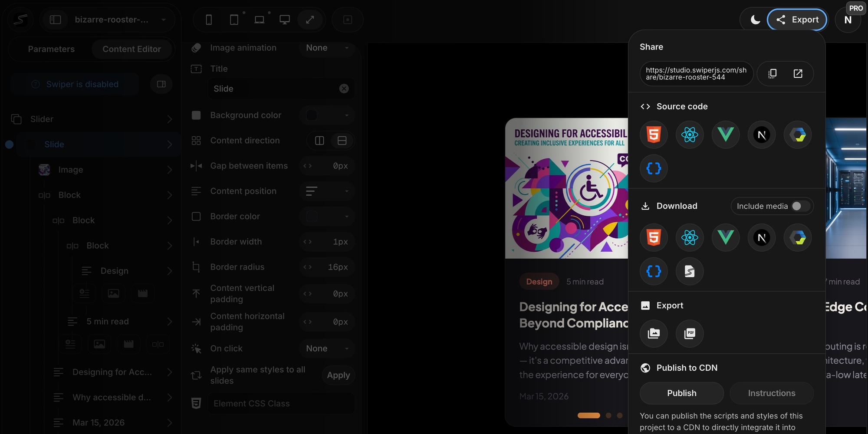Switch to the Parameters tab

pos(51,49)
